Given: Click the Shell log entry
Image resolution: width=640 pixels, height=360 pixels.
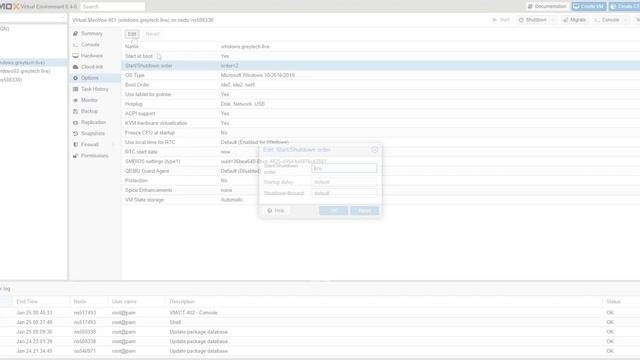Looking at the screenshot, I should coord(320,322).
